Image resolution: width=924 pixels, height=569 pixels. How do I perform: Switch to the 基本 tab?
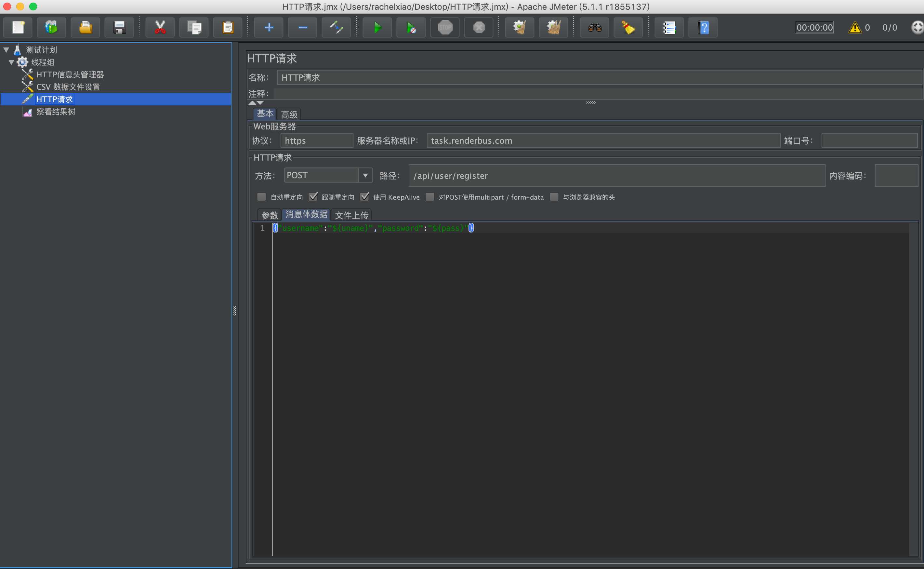(265, 114)
